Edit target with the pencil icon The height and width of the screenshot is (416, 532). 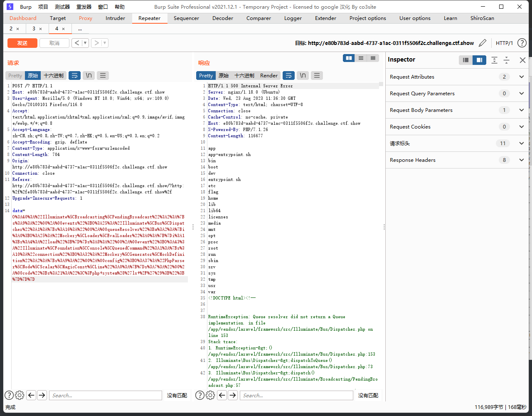483,43
